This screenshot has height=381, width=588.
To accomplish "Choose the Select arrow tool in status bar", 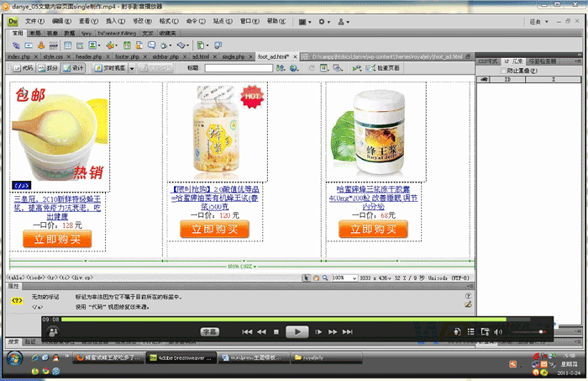I will tap(307, 278).
